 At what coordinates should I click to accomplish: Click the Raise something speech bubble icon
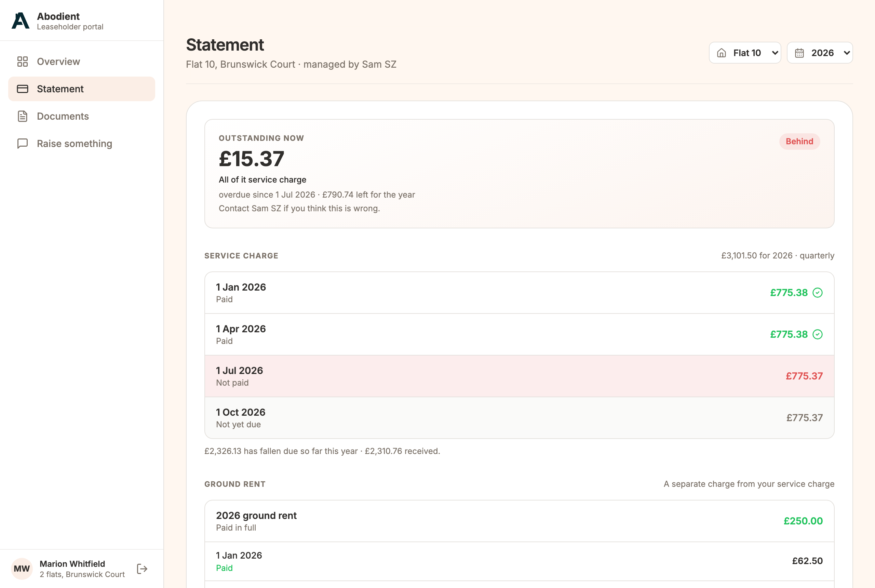pos(23,144)
